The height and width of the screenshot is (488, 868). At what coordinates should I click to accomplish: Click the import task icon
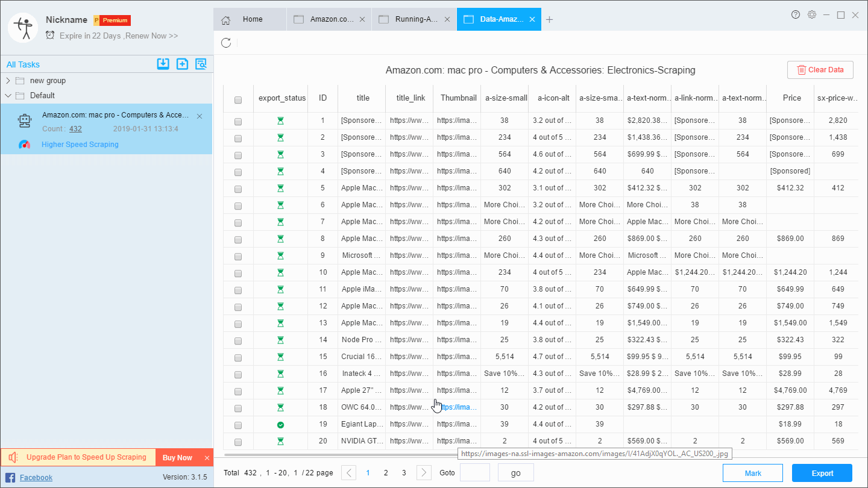(x=163, y=64)
